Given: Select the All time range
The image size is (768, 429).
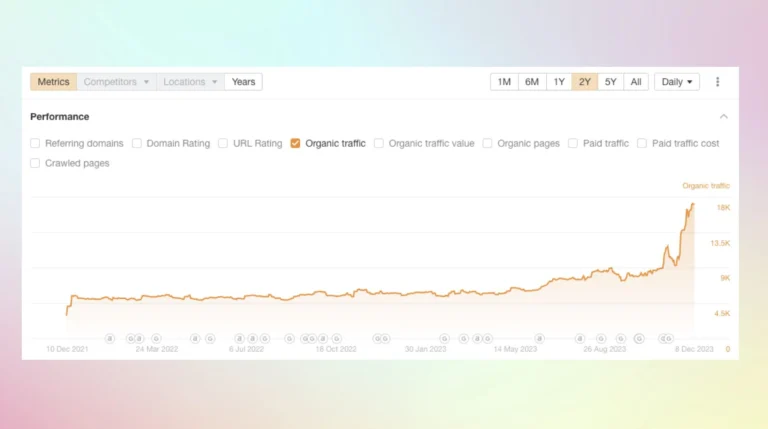Looking at the screenshot, I should click(x=636, y=82).
